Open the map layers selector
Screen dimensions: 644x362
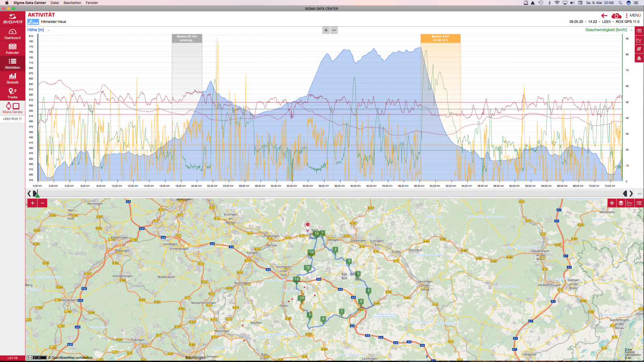pos(621,203)
